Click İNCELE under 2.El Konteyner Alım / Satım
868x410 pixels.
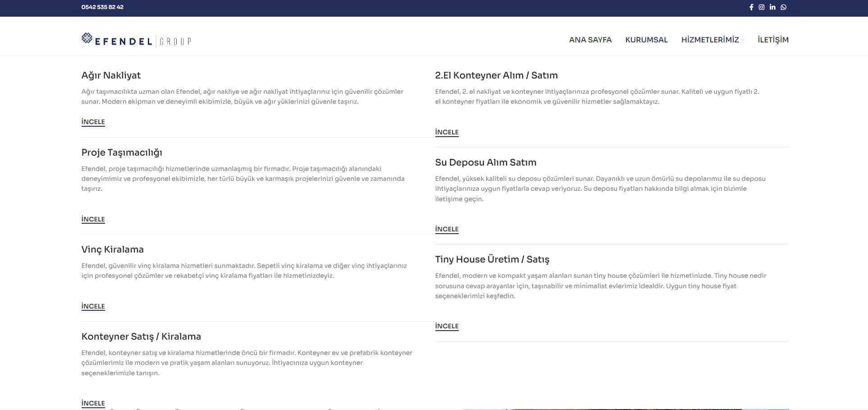(x=447, y=132)
